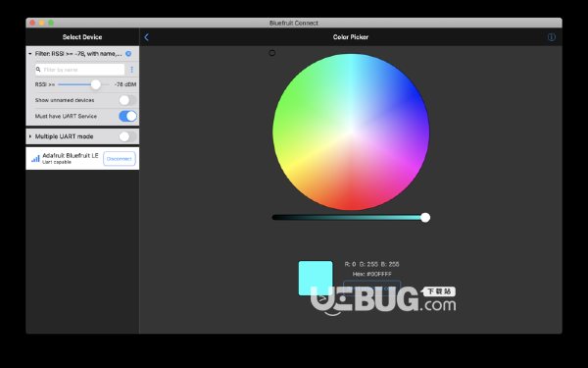Screen dimensions: 588x368
Task: Pick a color on the color wheel
Action: pos(351,131)
